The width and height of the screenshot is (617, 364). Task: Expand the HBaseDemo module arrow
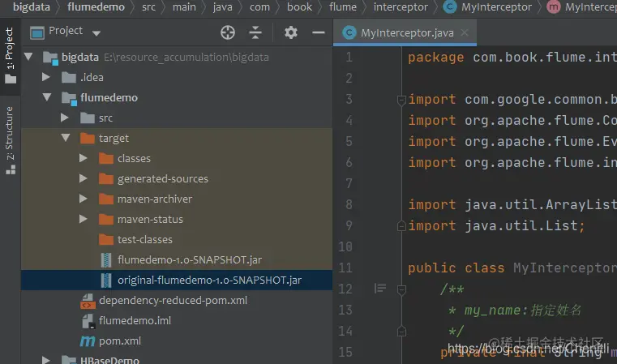pyautogui.click(x=46, y=360)
